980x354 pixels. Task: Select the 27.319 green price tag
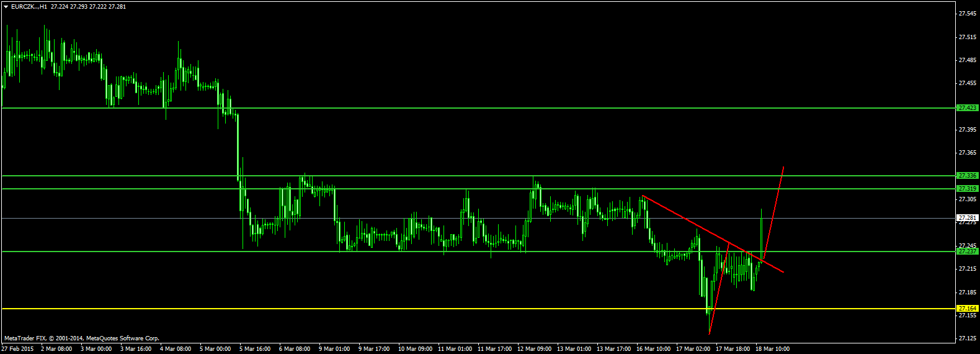(968, 188)
